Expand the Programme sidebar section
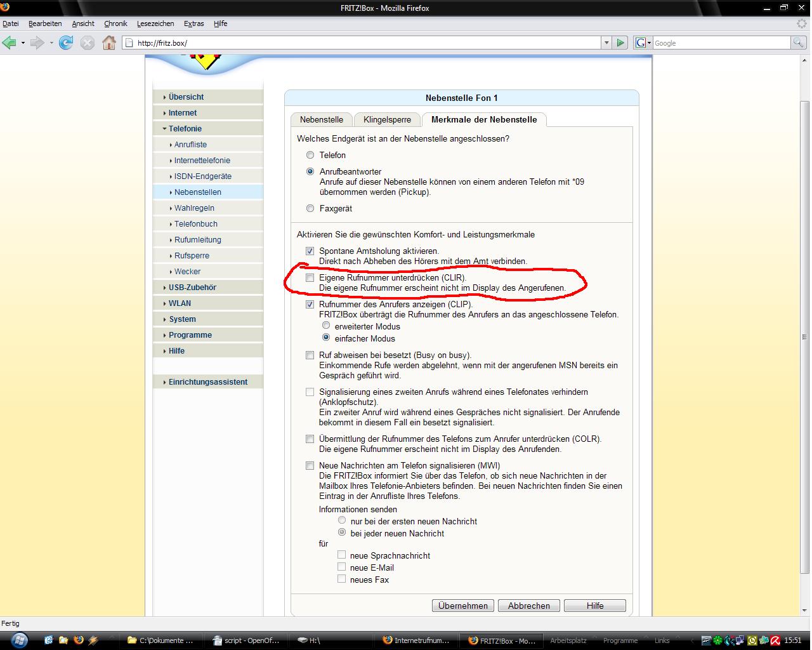812x650 pixels. (208, 335)
